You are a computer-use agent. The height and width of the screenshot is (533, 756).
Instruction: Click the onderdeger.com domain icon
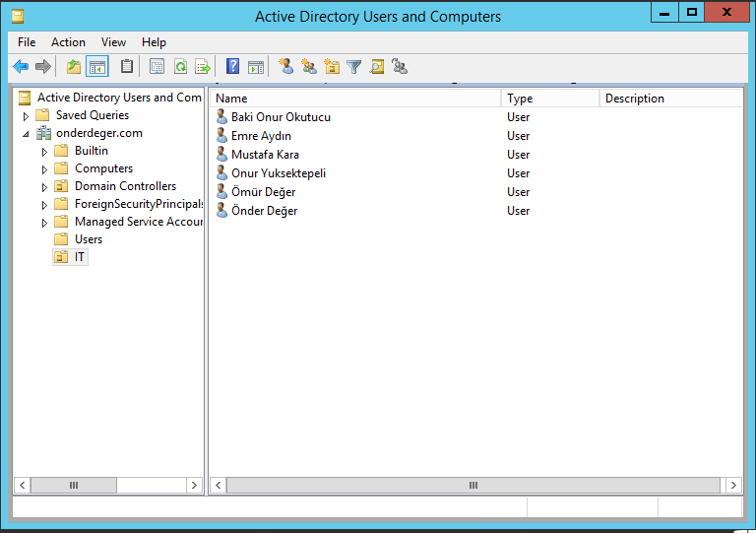tap(44, 133)
